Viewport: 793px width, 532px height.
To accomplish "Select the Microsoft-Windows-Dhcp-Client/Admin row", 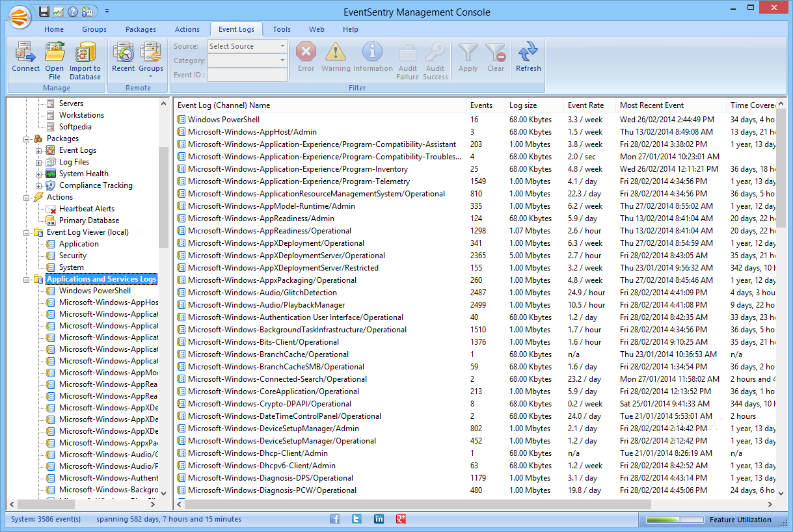I will point(474,453).
